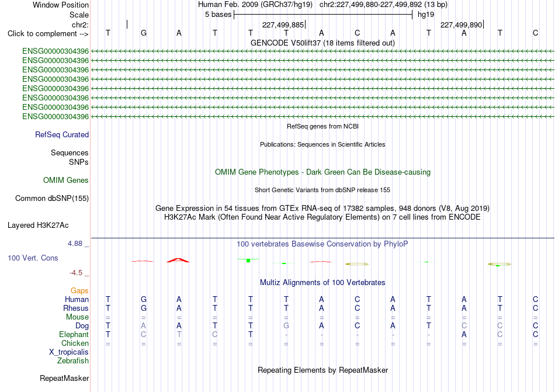Open the Common dbSNP(155) track label
The height and width of the screenshot is (392, 555).
point(51,199)
